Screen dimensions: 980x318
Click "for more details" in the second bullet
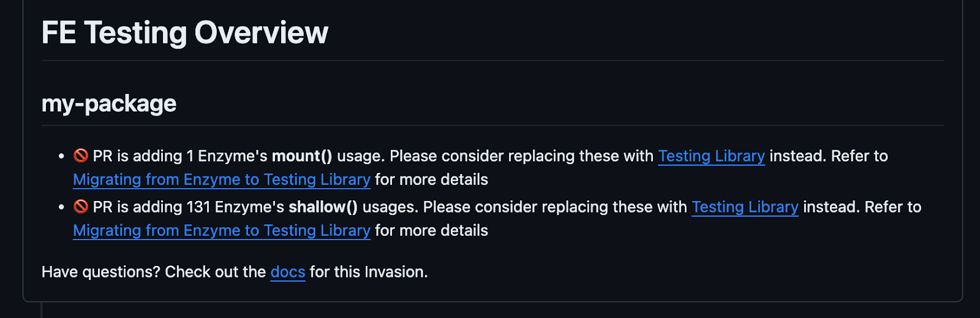(x=431, y=230)
